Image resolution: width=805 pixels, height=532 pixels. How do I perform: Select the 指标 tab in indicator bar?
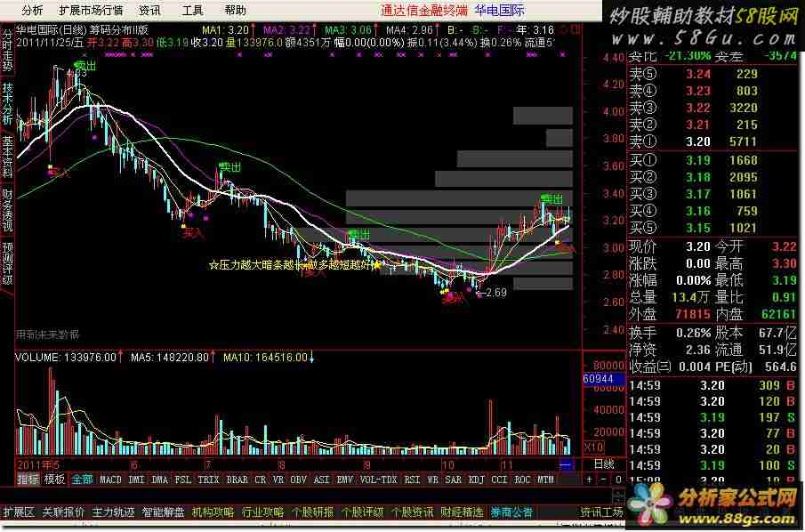click(28, 480)
